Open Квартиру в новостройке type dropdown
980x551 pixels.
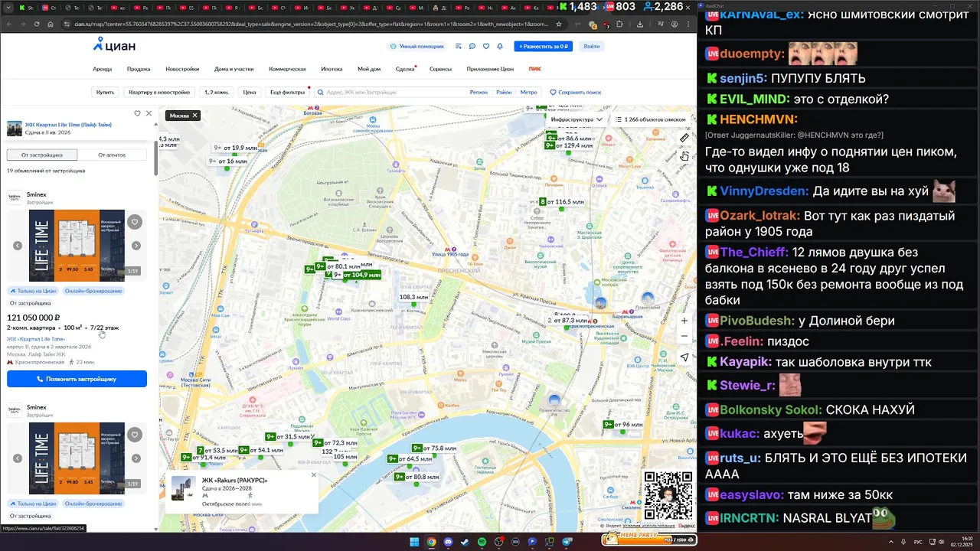tap(159, 92)
